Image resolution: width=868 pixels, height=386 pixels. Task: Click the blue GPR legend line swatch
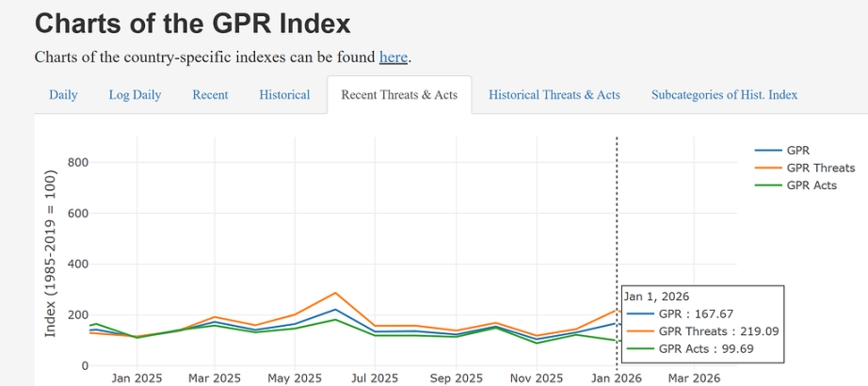tap(768, 150)
